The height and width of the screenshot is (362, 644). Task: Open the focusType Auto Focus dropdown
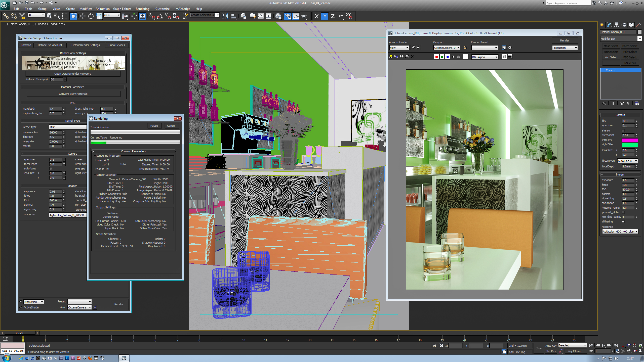click(x=627, y=161)
